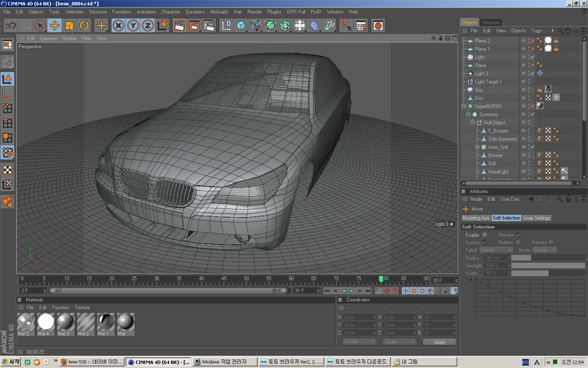Viewport: 588px width, 368px height.
Task: Jump to the start of animation
Action: click(327, 291)
